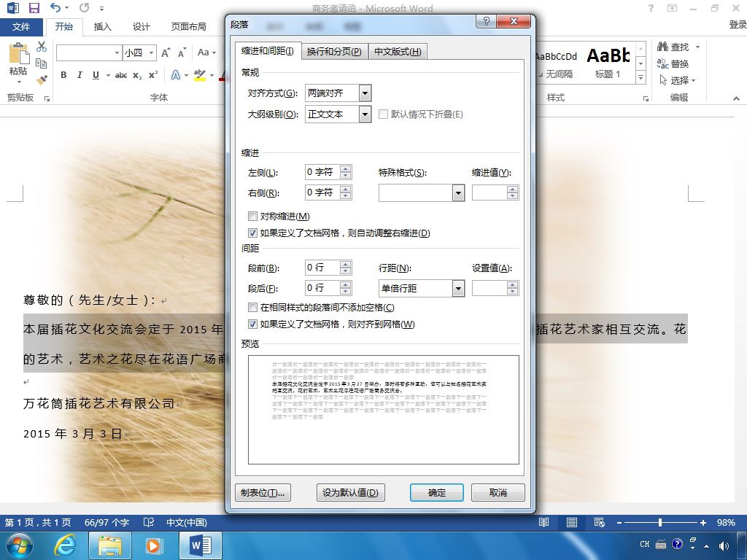Open the Change Case Aa button

[x=206, y=52]
